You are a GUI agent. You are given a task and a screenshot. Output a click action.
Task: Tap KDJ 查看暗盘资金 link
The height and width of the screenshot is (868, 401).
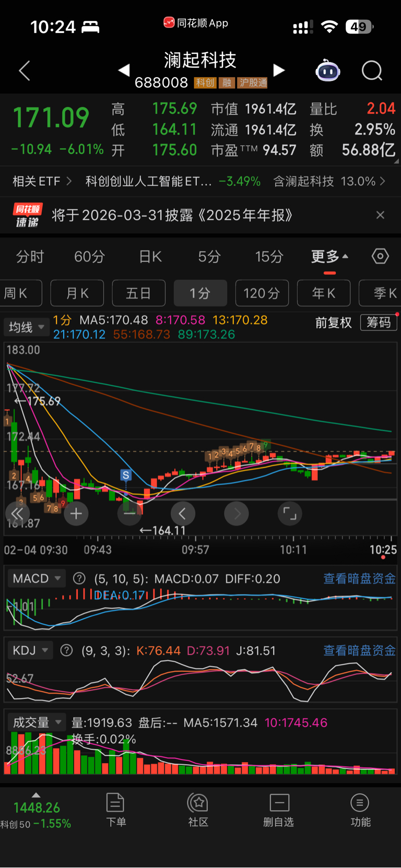coord(359,650)
